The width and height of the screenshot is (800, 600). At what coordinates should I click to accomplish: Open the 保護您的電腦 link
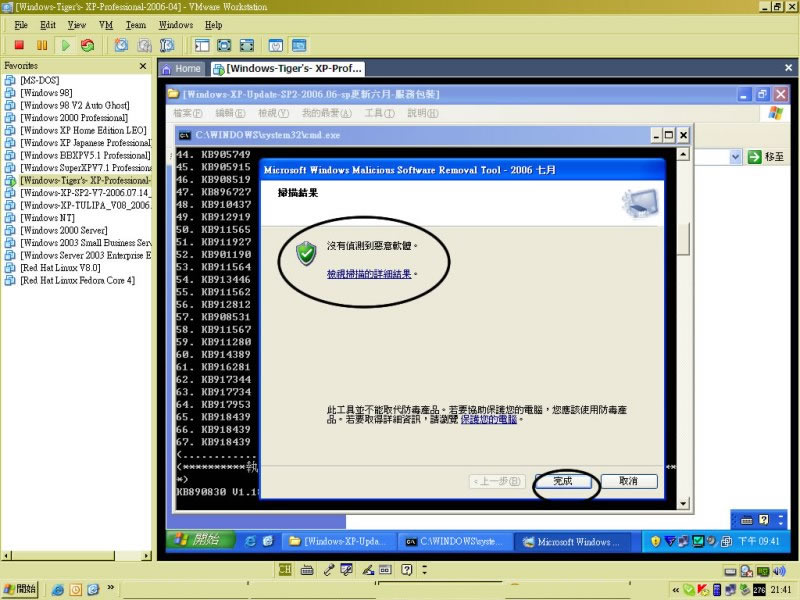click(x=489, y=419)
